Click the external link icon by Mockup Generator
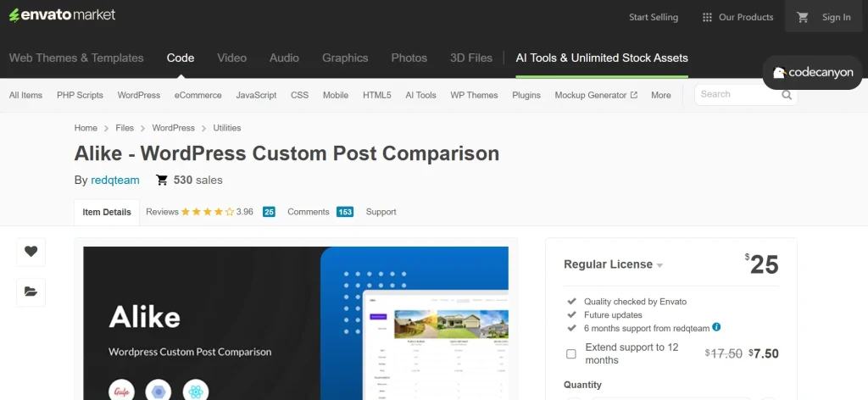Viewport: 868px width, 400px height. tap(634, 95)
